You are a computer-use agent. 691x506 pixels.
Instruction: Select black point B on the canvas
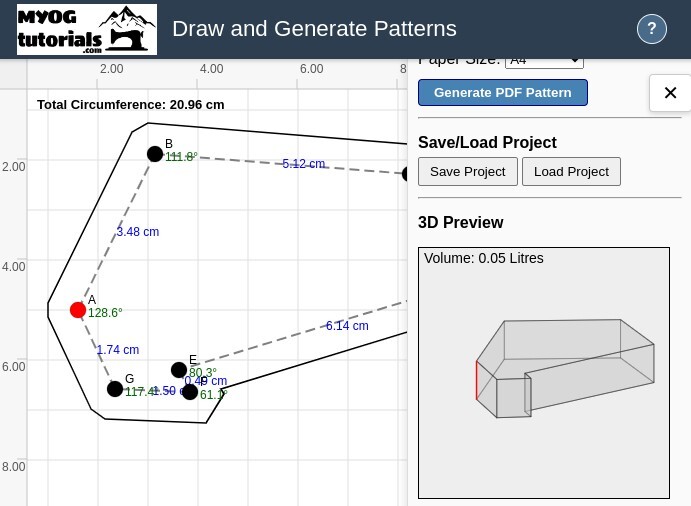(x=155, y=154)
